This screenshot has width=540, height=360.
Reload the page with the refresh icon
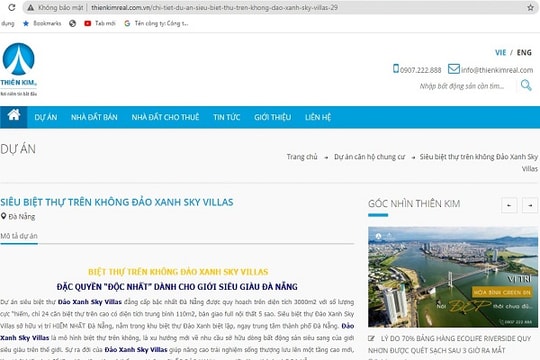coord(12,7)
